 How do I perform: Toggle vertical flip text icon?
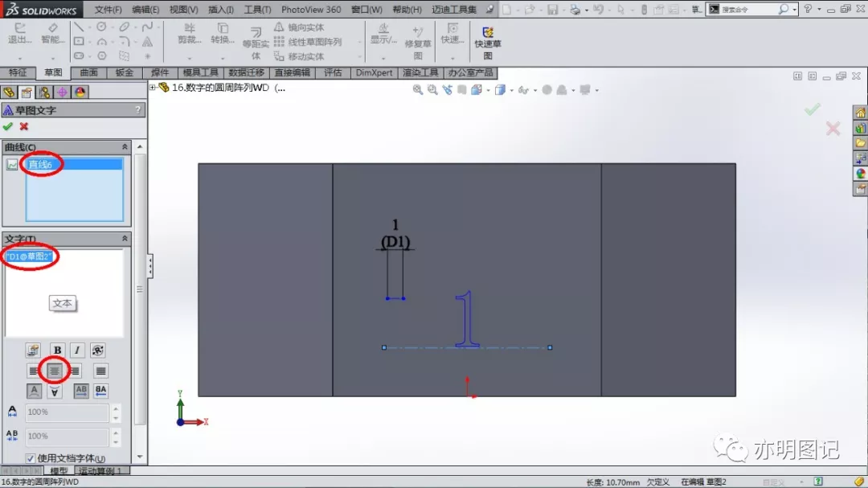pyautogui.click(x=34, y=391)
